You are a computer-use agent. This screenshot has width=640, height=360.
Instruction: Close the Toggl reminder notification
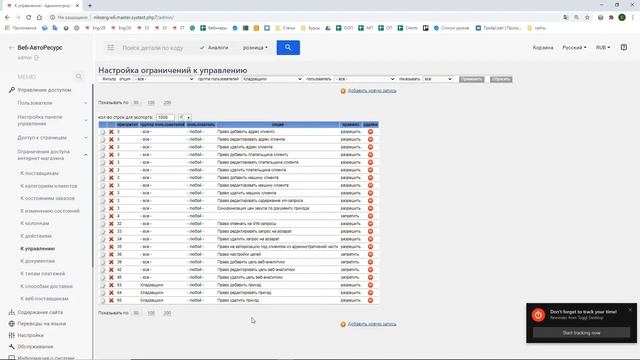[630, 310]
